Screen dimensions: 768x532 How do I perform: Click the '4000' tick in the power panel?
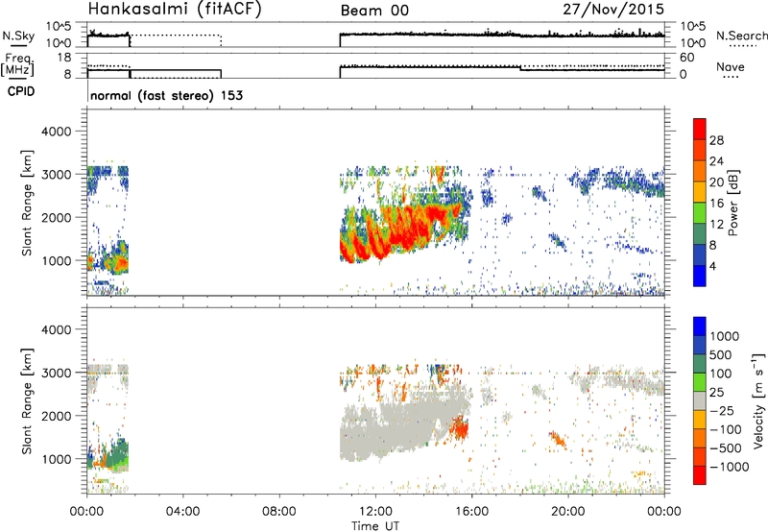click(x=56, y=132)
